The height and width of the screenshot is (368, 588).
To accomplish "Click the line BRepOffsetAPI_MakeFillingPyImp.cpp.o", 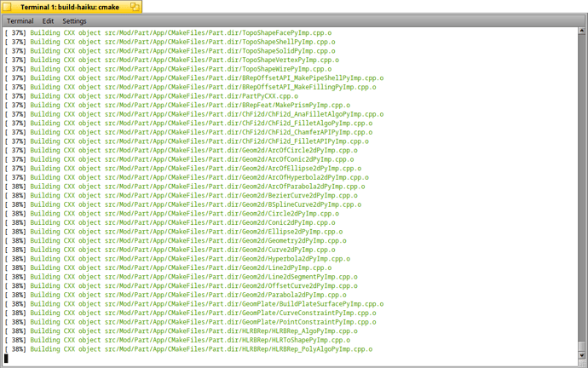I will tap(191, 87).
